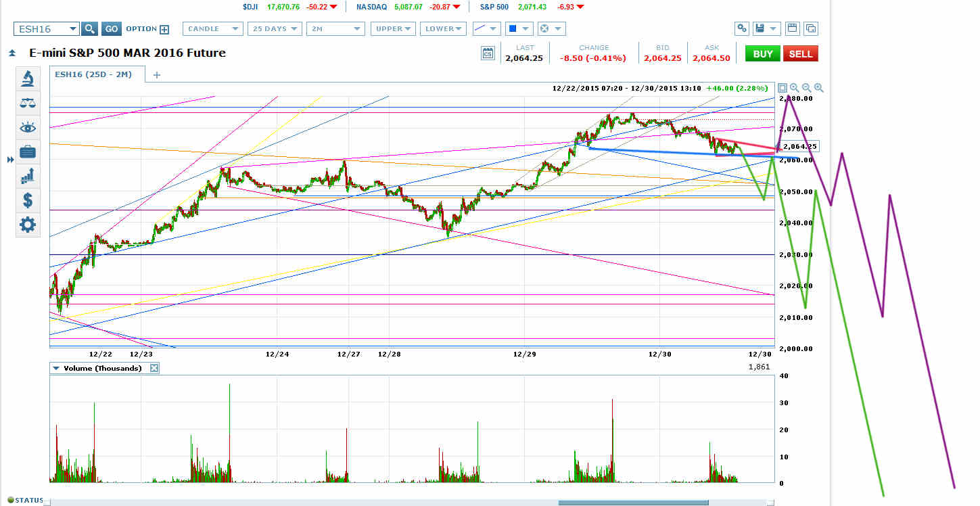The height and width of the screenshot is (506, 980).
Task: Click the LAST price value 2,064.25
Action: (x=524, y=58)
